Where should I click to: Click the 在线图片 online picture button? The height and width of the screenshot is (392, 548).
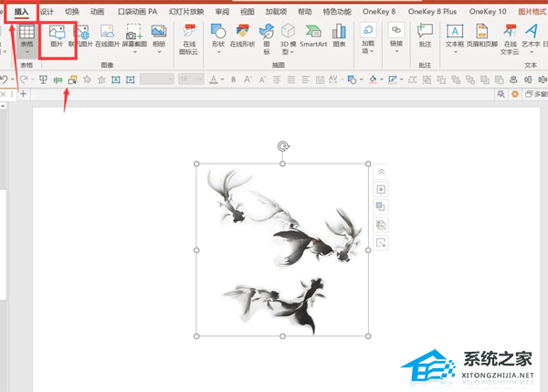[107, 36]
